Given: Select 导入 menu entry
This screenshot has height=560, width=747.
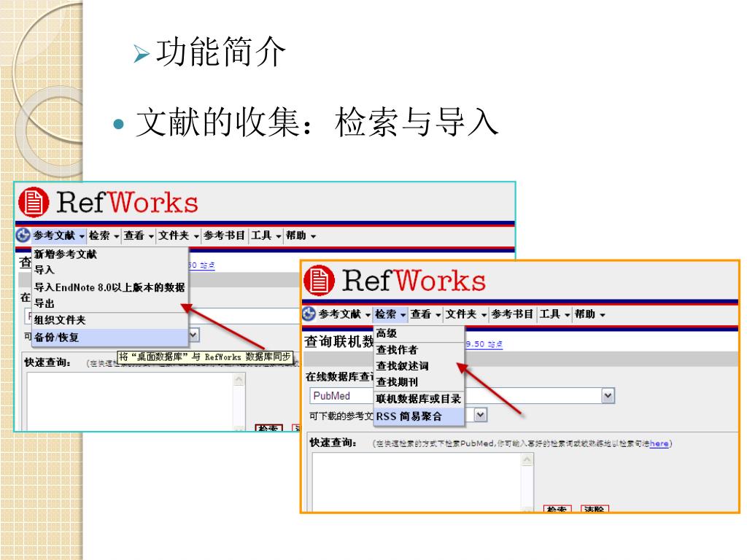Looking at the screenshot, I should point(110,270).
